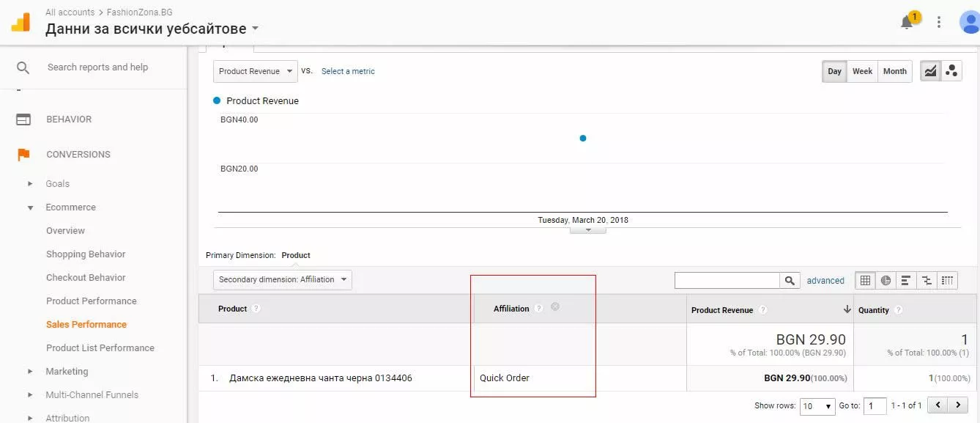Click the Go to page number field
The height and width of the screenshot is (423, 980).
pyautogui.click(x=875, y=406)
